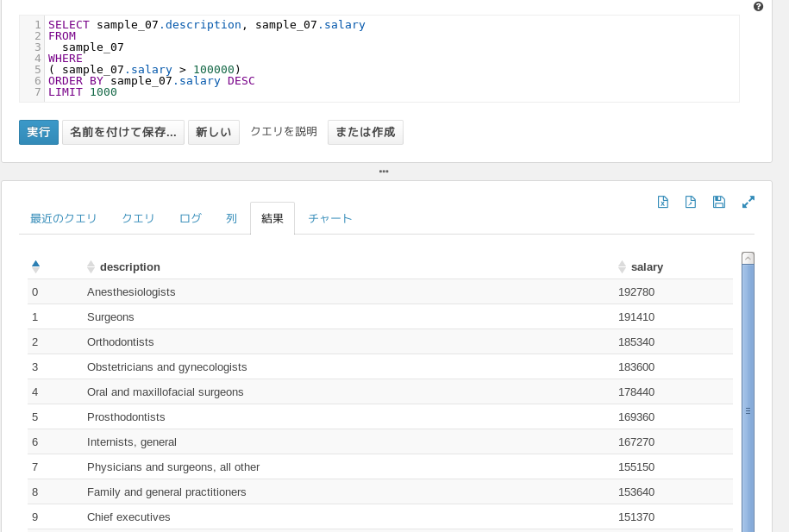Click the ORDER BY line in the editor
Image resolution: width=789 pixels, height=532 pixels.
click(152, 81)
